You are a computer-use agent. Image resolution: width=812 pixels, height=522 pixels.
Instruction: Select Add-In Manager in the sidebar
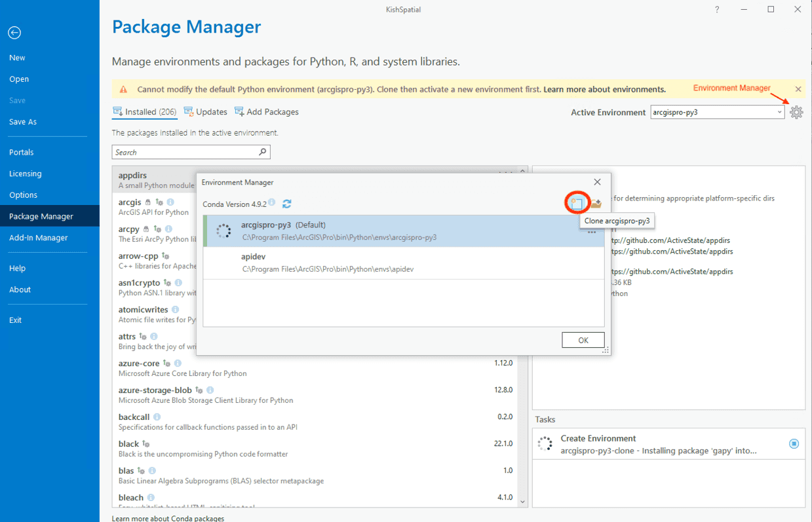tap(39, 238)
